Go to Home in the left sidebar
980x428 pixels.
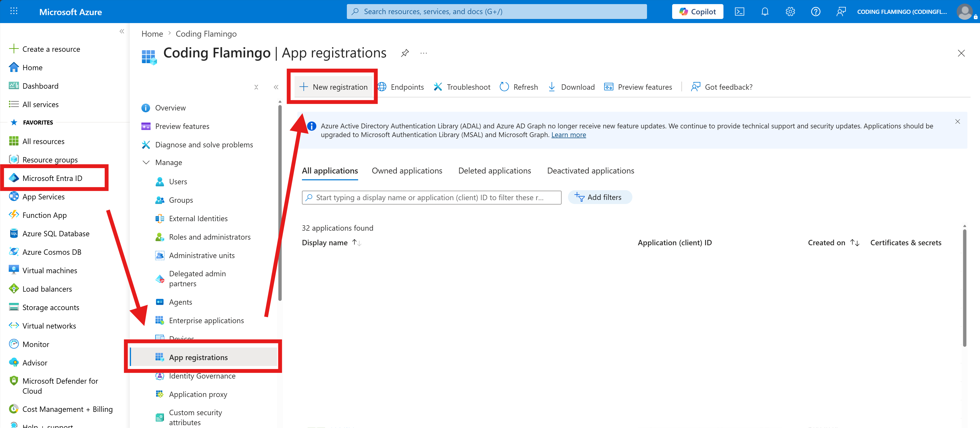coord(25,67)
